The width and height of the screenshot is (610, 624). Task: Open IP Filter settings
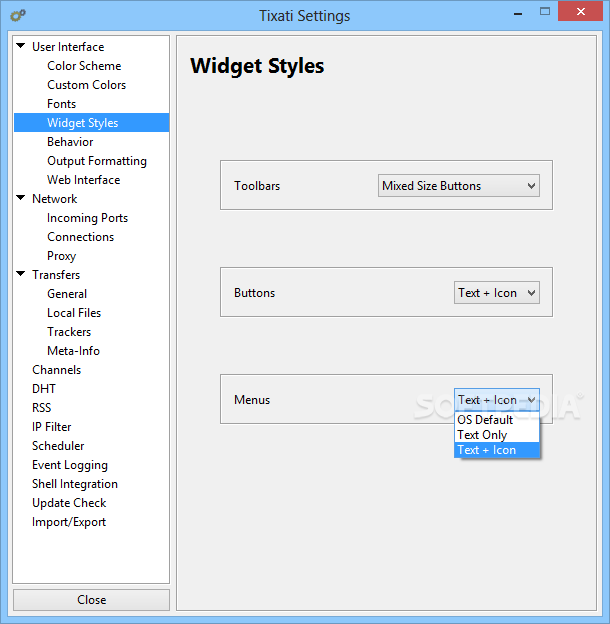coord(51,427)
